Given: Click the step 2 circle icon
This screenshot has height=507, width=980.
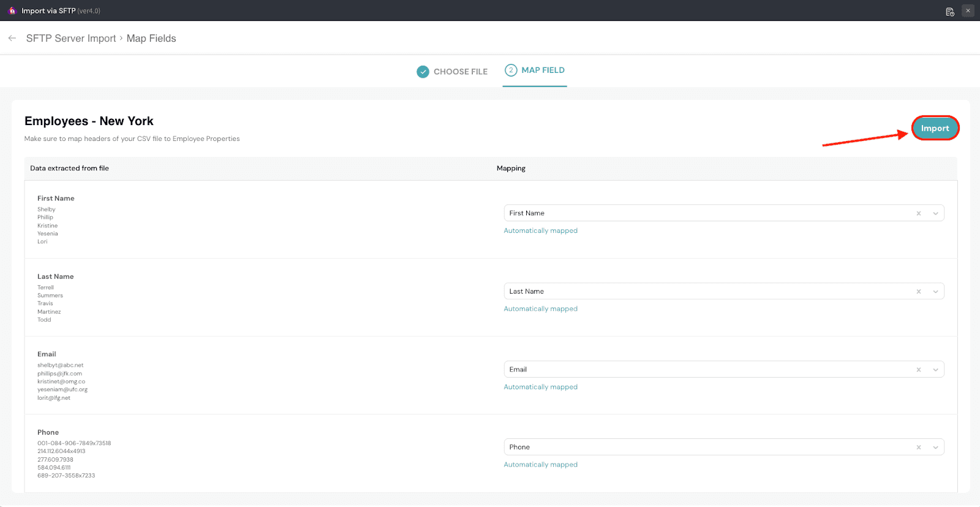Looking at the screenshot, I should point(511,71).
